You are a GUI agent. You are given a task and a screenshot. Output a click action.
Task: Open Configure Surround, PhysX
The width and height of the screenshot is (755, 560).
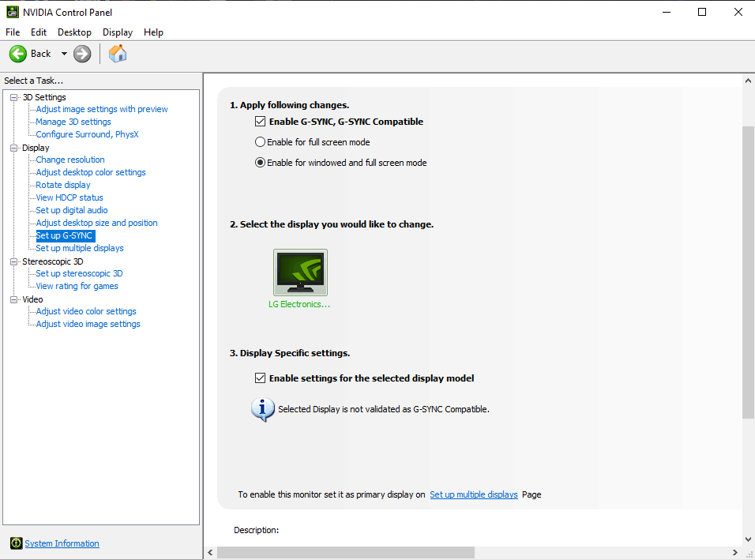point(87,134)
